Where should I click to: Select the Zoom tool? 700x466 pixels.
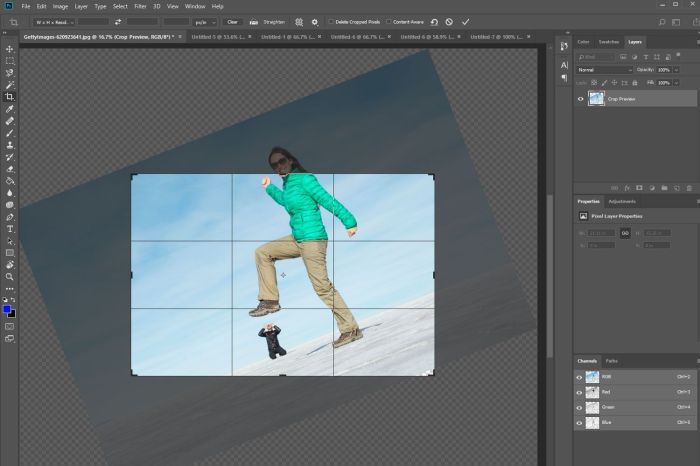pos(9,277)
